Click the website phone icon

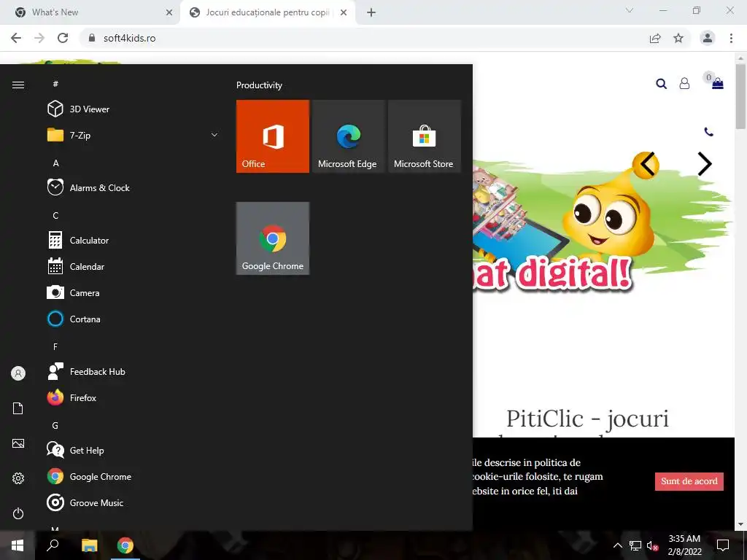coord(709,132)
